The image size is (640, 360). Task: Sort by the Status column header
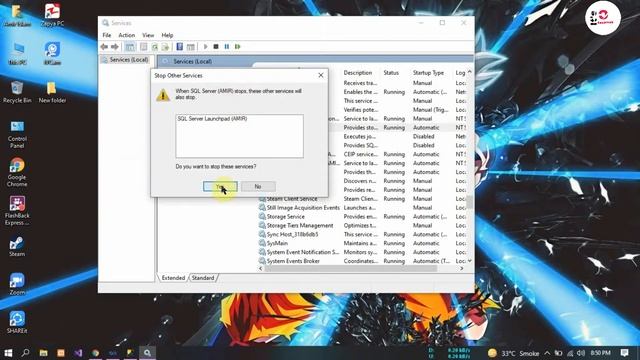click(x=391, y=73)
